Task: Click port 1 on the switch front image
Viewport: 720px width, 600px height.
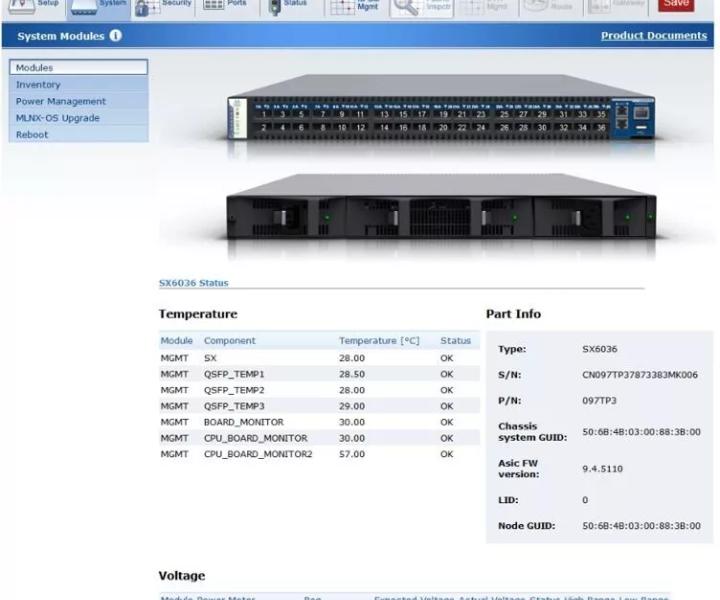Action: point(264,114)
